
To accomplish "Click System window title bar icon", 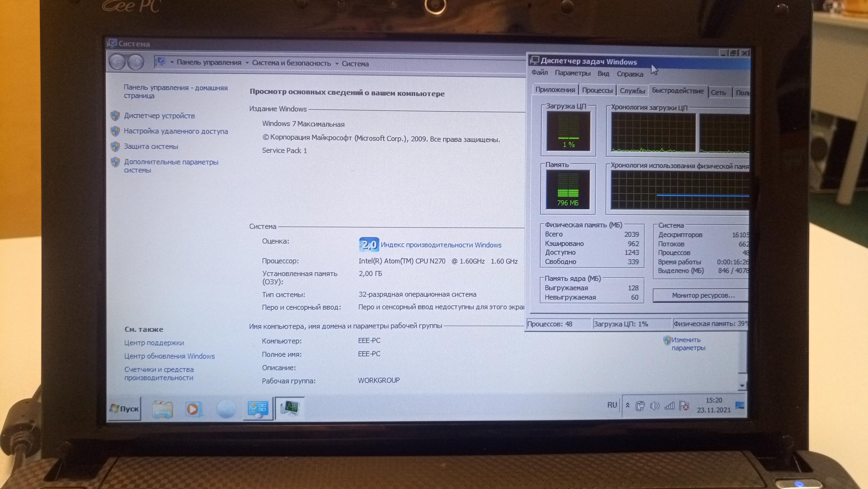I will (112, 43).
